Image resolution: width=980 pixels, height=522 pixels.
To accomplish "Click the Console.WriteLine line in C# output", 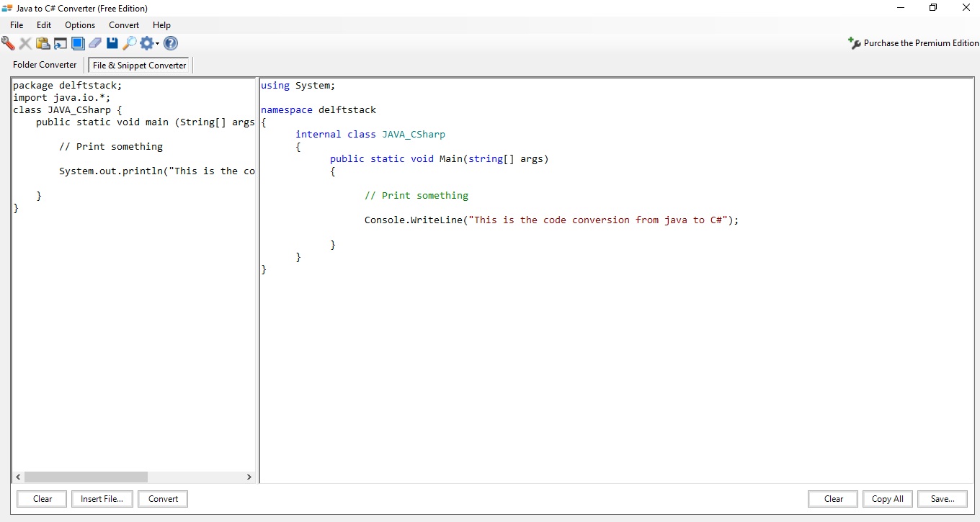I will (x=552, y=220).
